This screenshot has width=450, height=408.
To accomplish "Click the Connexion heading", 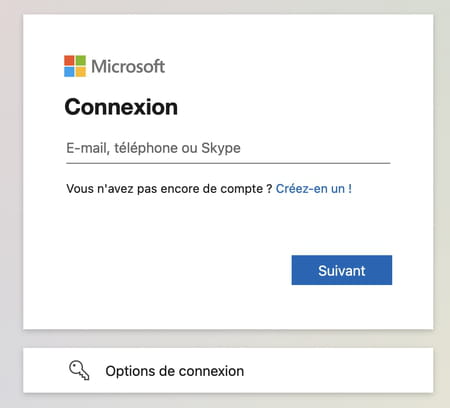I will tap(121, 107).
